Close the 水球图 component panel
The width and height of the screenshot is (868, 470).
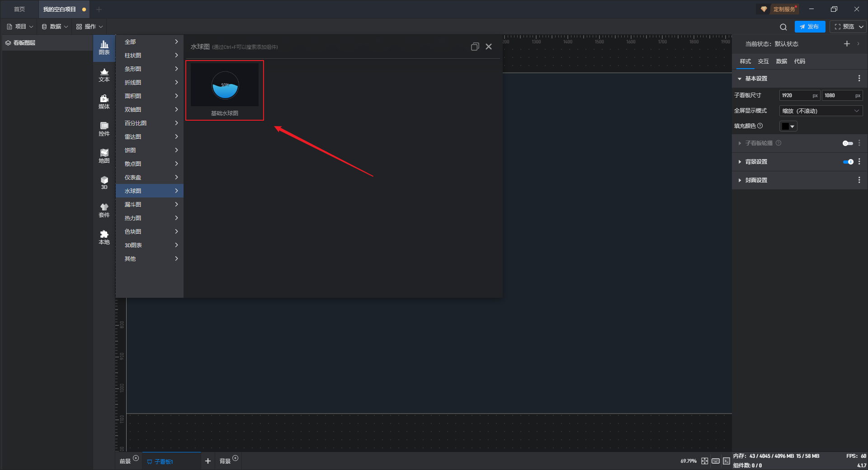click(489, 47)
